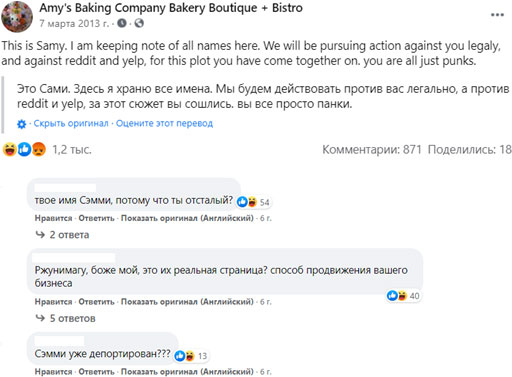Screen dimensions: 512x377
Task: Click the Amy's Baking Company profile picture
Action: (x=17, y=17)
